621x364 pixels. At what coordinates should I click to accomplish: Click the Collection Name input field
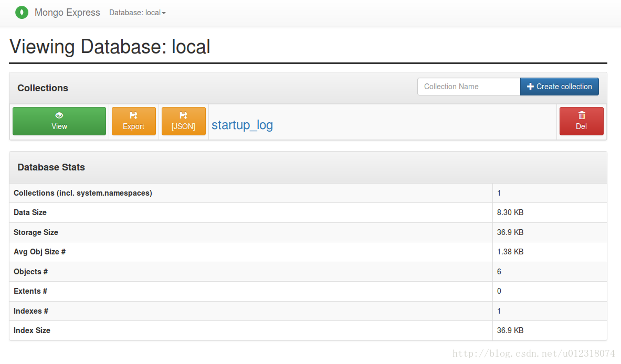coord(469,86)
